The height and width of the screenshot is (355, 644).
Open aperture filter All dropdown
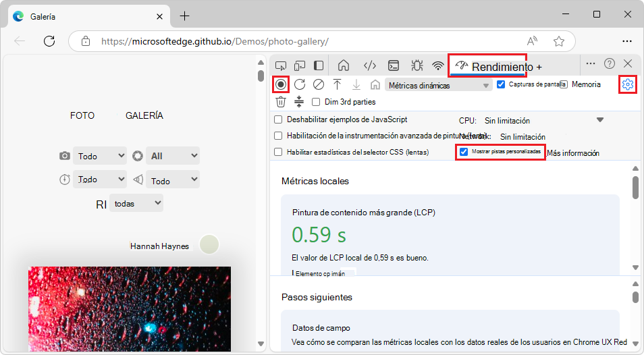173,155
